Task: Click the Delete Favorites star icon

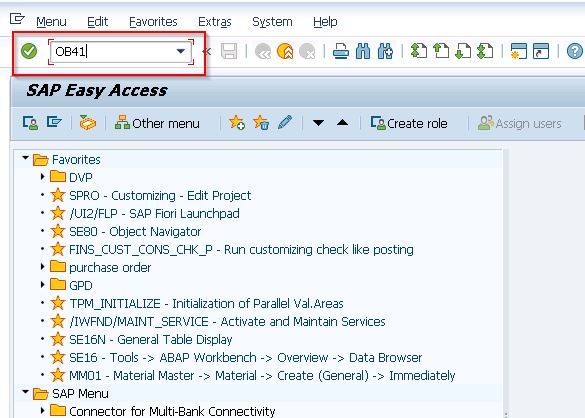Action: pyautogui.click(x=261, y=122)
